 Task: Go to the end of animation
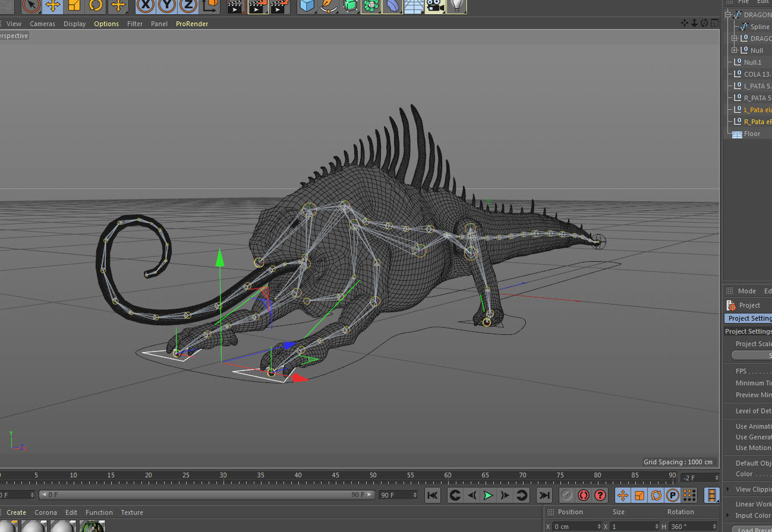(x=544, y=495)
